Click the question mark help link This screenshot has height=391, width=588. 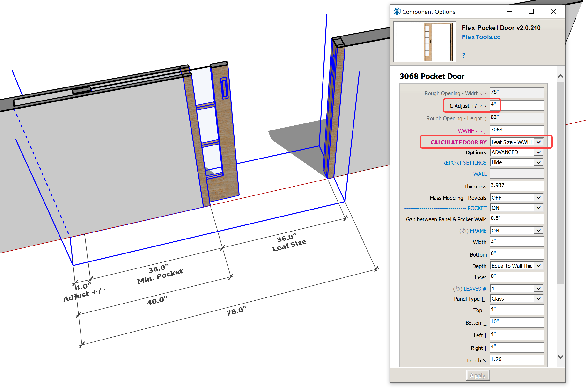[x=463, y=55]
